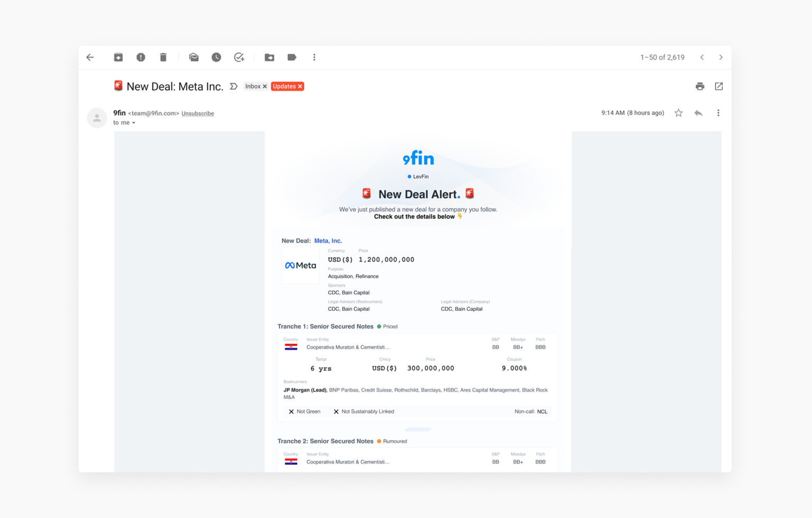Click the Unsubscribe link
The width and height of the screenshot is (812, 518).
[198, 113]
